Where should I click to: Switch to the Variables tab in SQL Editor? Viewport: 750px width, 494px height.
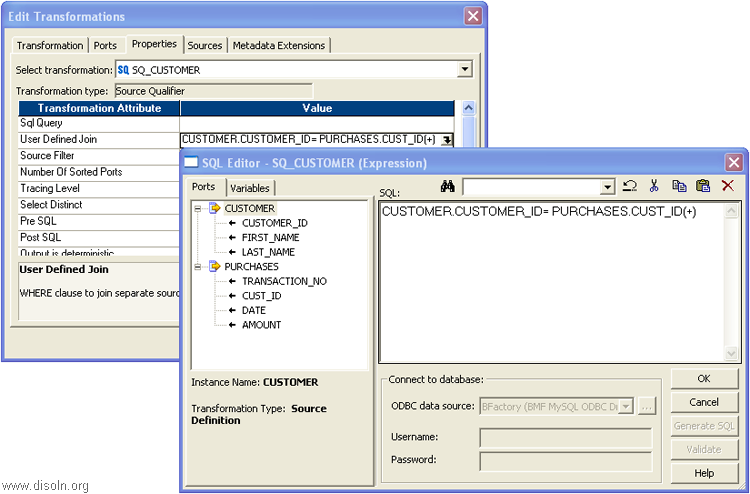click(x=250, y=188)
